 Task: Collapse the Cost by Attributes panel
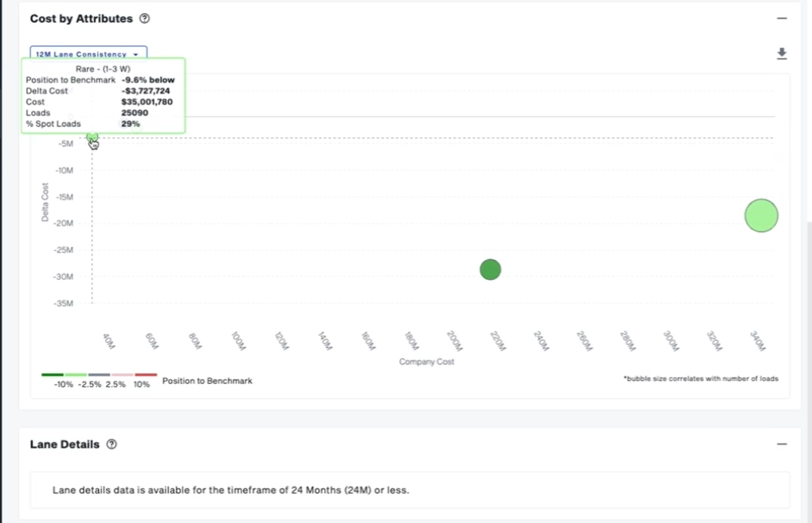782,18
